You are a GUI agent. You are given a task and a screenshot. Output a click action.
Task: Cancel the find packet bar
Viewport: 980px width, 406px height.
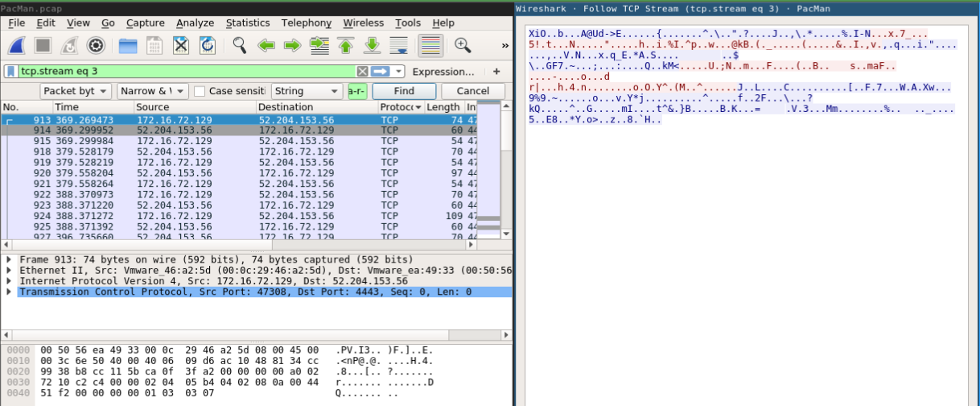[x=473, y=91]
